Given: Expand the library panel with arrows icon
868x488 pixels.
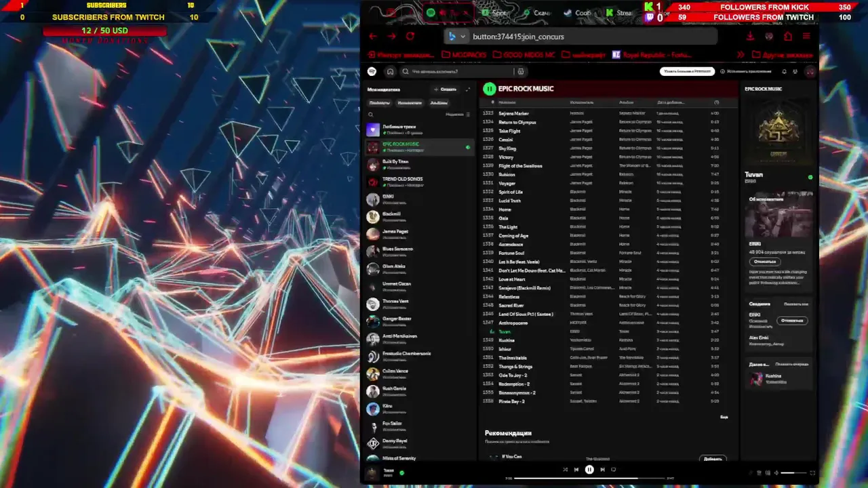Looking at the screenshot, I should coord(467,89).
